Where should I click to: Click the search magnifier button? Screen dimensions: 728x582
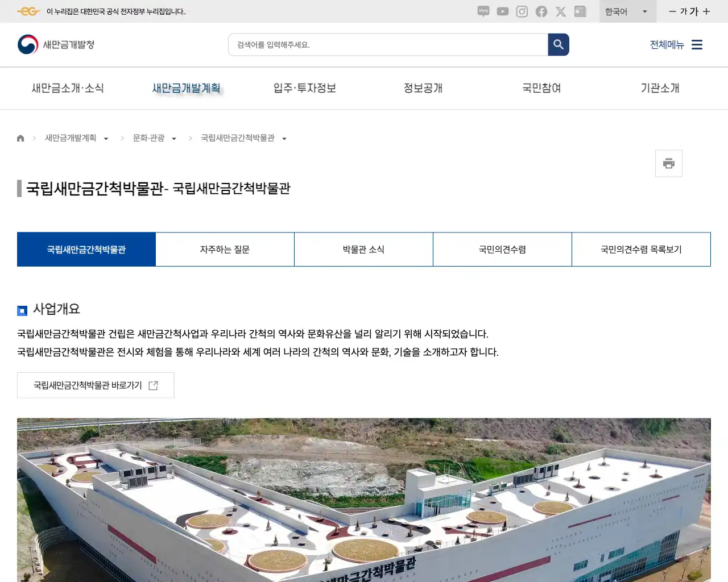[558, 44]
